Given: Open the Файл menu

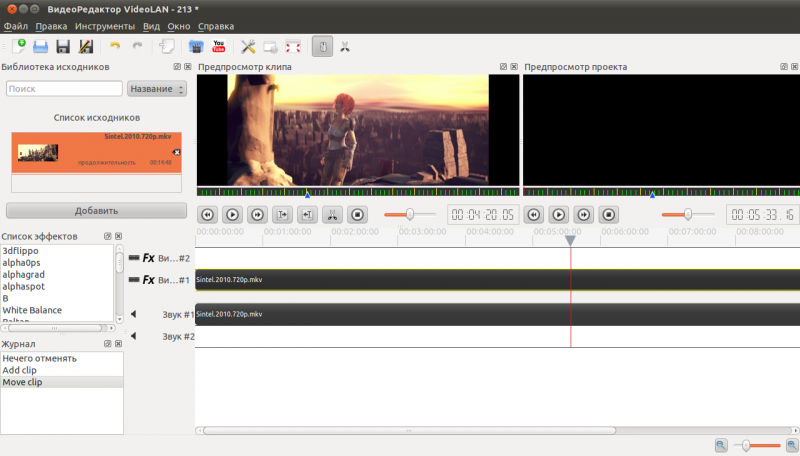Looking at the screenshot, I should [x=16, y=26].
